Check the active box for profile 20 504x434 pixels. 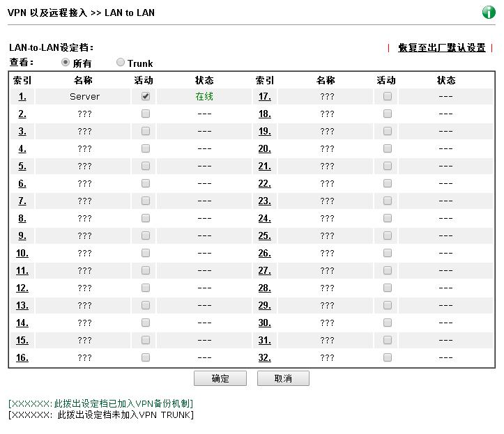click(x=388, y=148)
